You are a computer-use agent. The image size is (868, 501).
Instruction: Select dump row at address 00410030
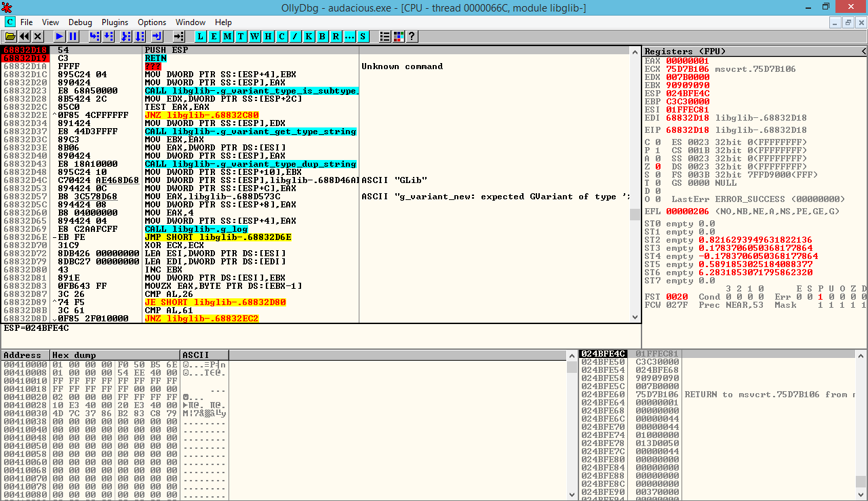[115, 413]
